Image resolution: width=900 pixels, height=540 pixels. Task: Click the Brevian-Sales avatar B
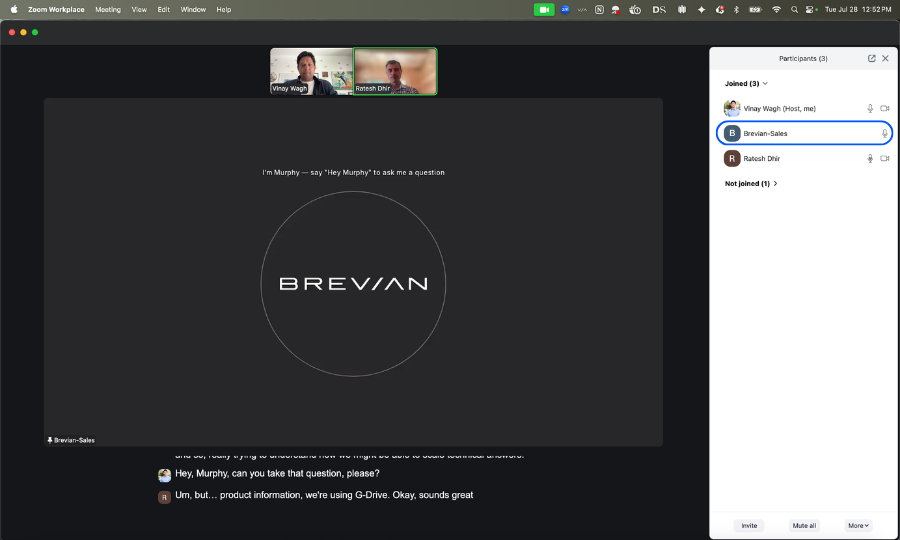coord(732,133)
